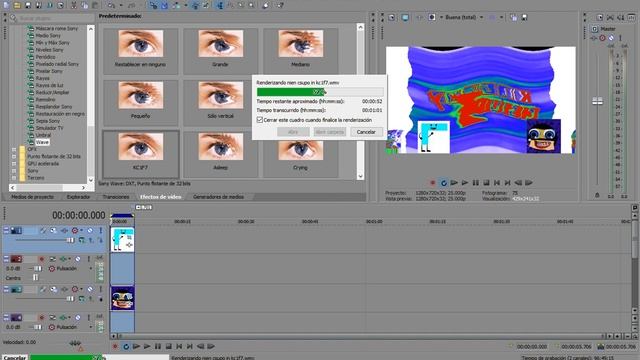Click the Cut scissors icon in top toolbar

pyautogui.click(x=73, y=5)
